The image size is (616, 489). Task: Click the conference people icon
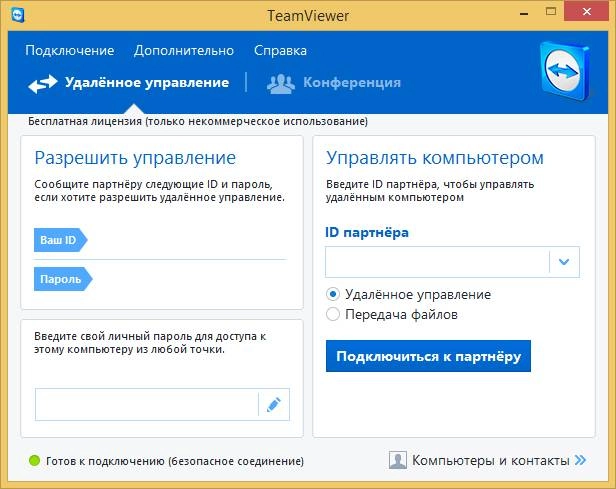click(280, 84)
